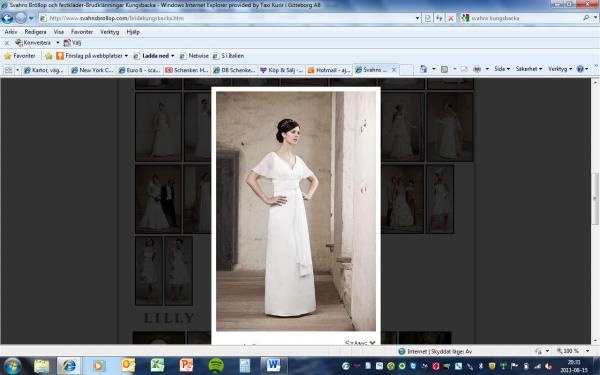Open the Favoriter star button
The image size is (600, 375).
click(x=20, y=56)
